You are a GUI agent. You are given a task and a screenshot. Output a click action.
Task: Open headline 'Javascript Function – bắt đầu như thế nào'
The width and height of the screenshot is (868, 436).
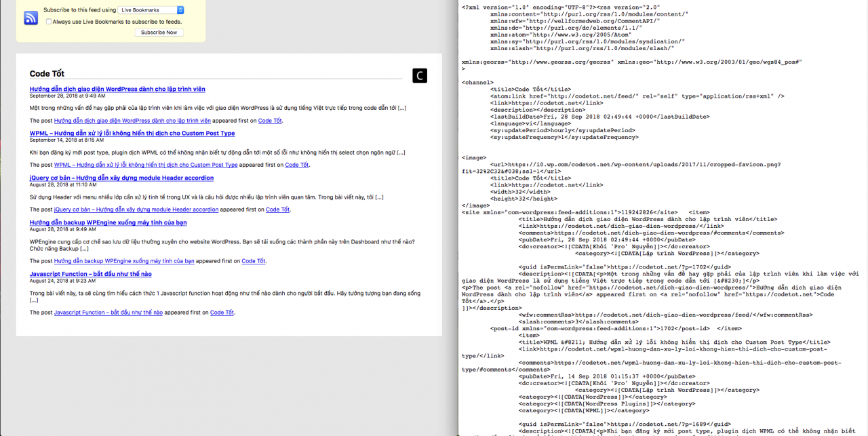pyautogui.click(x=91, y=274)
